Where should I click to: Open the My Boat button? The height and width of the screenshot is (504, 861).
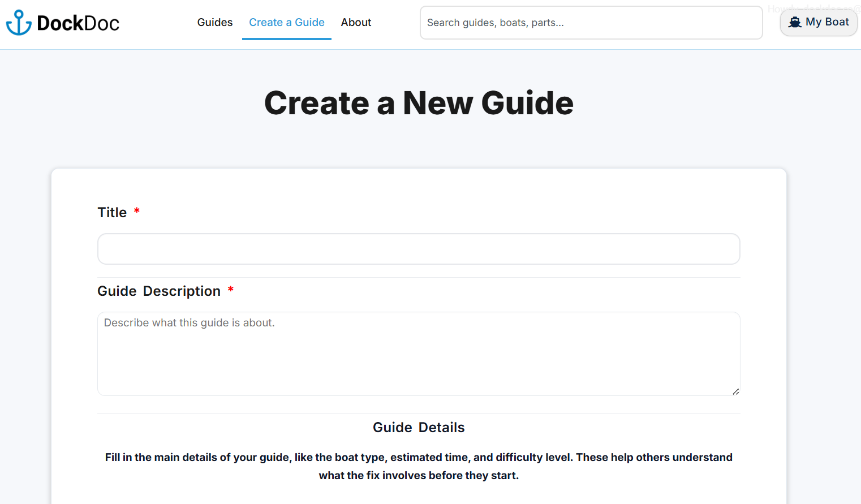tap(818, 23)
